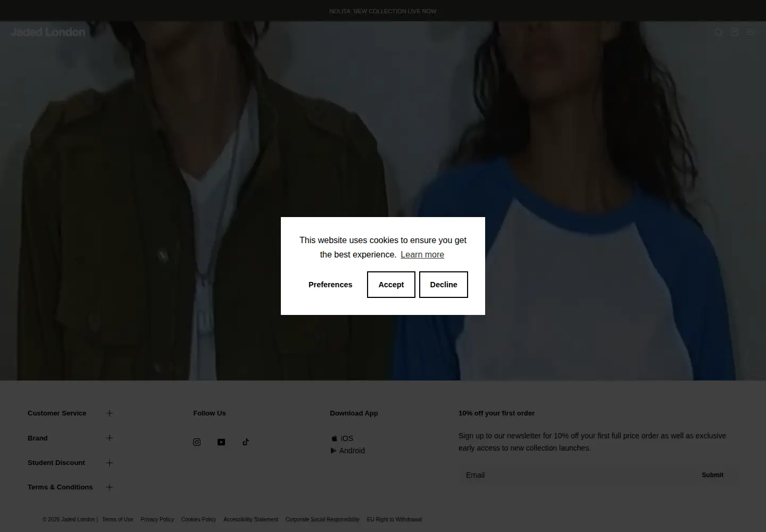Follow the Learn more cookie link
Screen dimensions: 766x532
[422, 255]
